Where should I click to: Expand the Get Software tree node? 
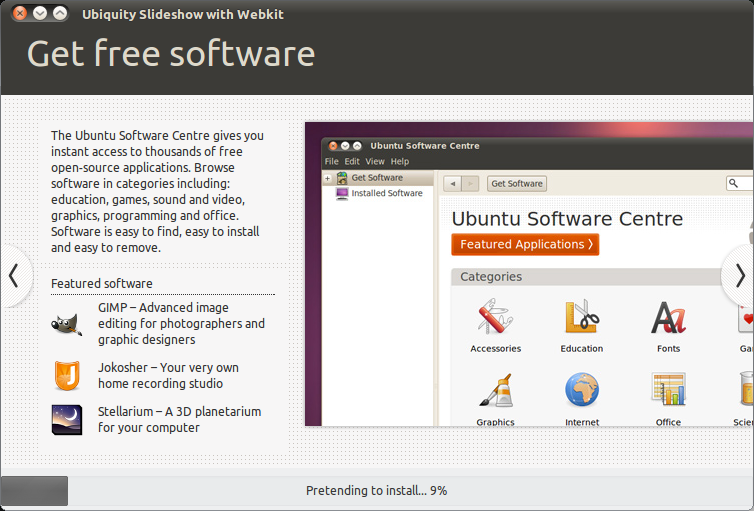pyautogui.click(x=327, y=178)
